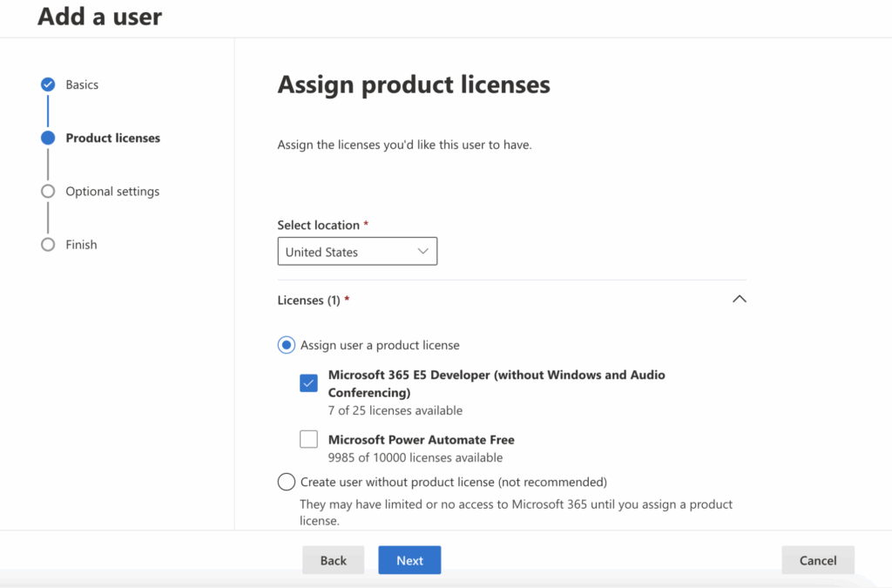Go to the Basics step

pyautogui.click(x=84, y=84)
